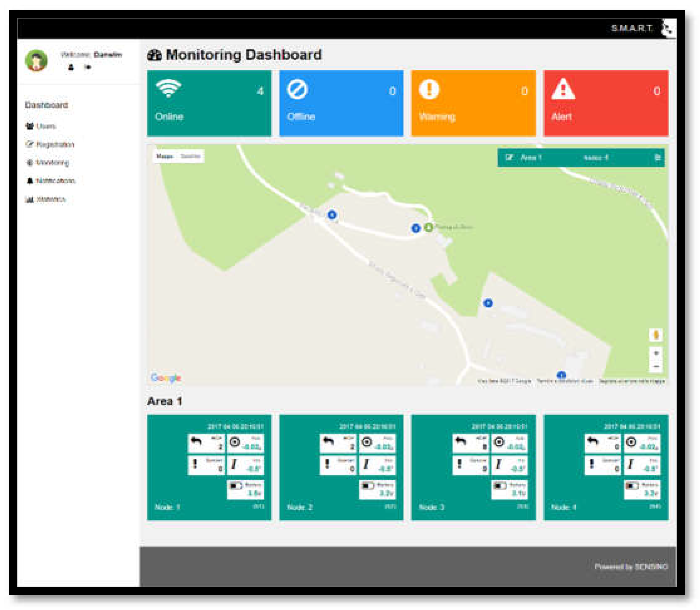The image size is (700, 610).
Task: Click the Street View pegman icon on map
Action: 656,335
